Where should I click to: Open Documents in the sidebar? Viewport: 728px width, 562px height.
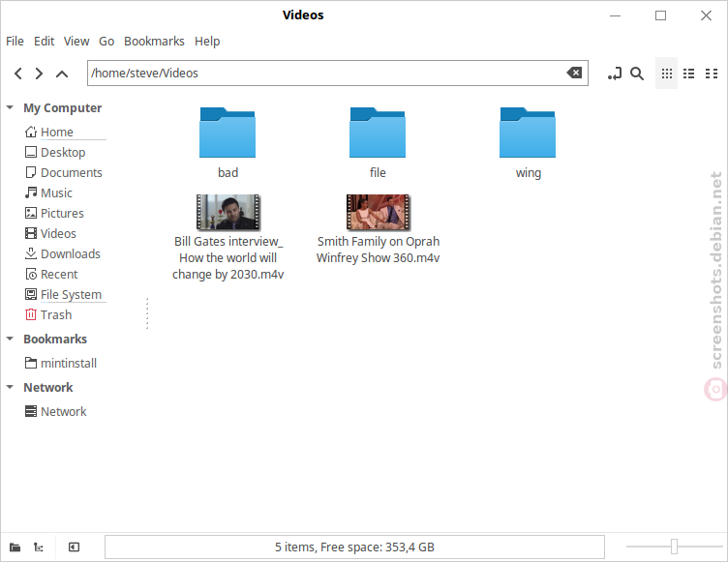pos(64,172)
